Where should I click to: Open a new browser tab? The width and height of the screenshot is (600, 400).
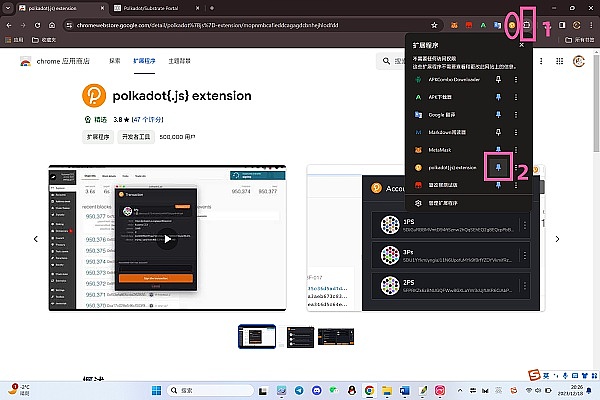tap(212, 8)
